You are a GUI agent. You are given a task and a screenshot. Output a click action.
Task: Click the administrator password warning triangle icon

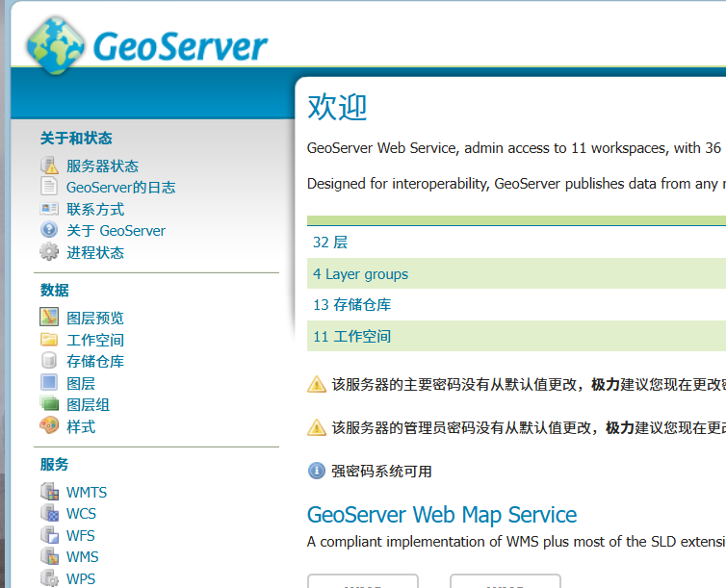pos(317,427)
